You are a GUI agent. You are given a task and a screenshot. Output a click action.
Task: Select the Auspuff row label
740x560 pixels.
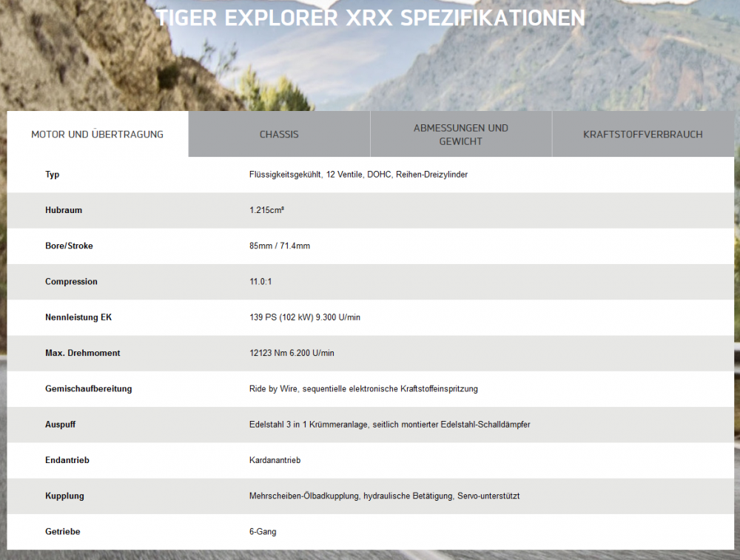point(60,425)
